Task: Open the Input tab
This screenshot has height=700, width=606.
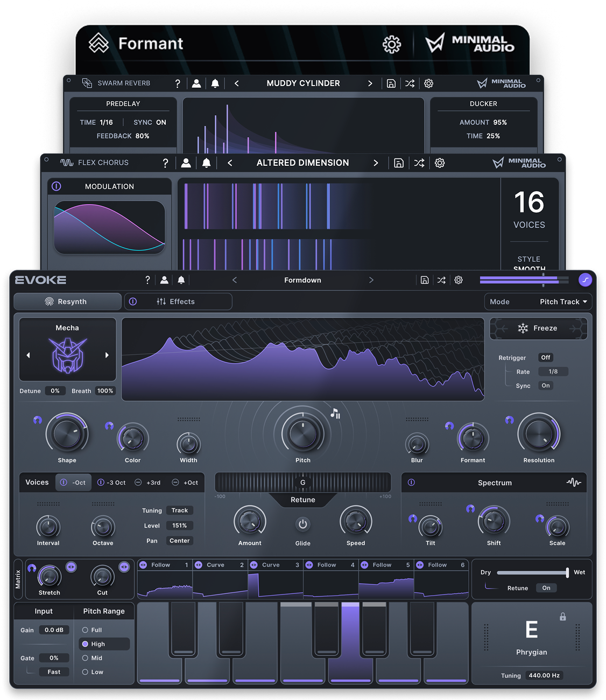Action: pos(44,611)
